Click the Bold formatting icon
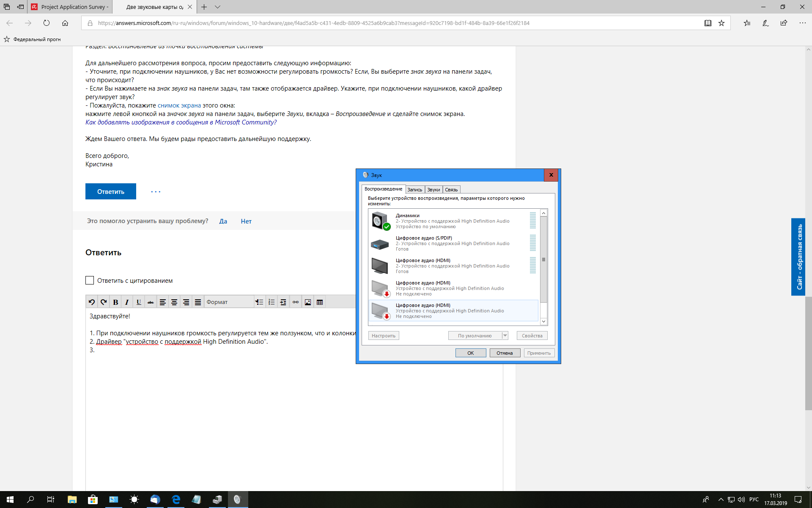The width and height of the screenshot is (812, 508). (x=116, y=301)
